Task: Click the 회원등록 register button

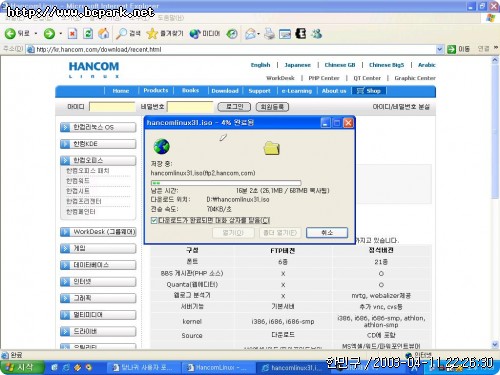Action: (272, 107)
